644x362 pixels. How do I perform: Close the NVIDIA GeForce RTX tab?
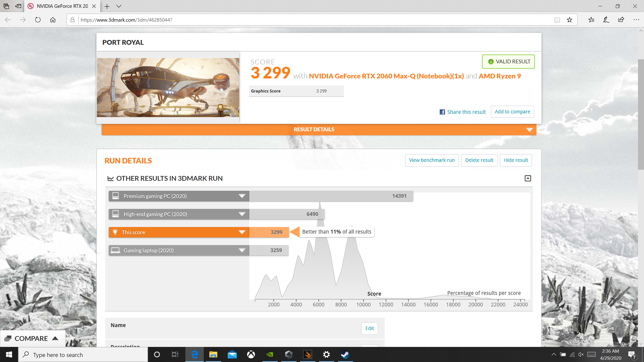click(x=94, y=6)
